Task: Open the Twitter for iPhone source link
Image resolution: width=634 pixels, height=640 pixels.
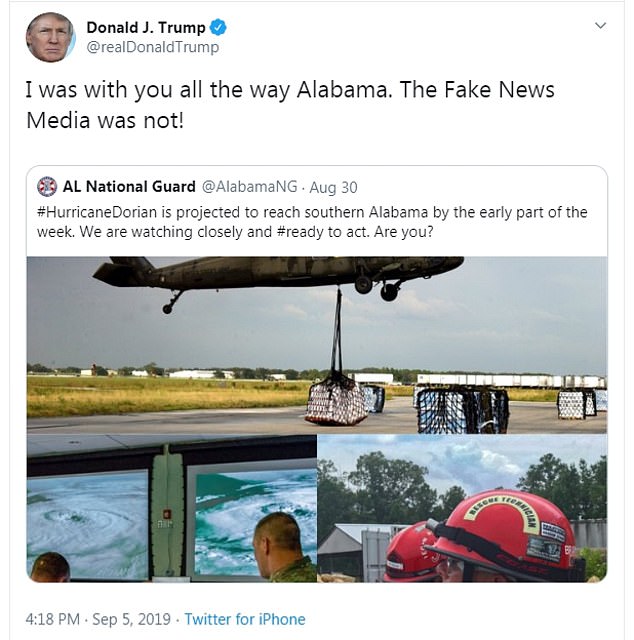Action: tap(245, 619)
